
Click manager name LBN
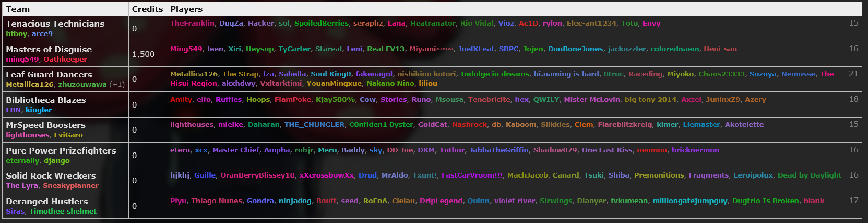coord(14,110)
